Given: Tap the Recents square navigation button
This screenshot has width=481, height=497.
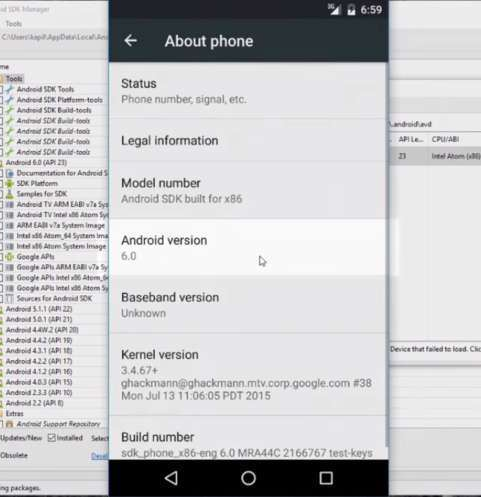Looking at the screenshot, I should pos(326,478).
